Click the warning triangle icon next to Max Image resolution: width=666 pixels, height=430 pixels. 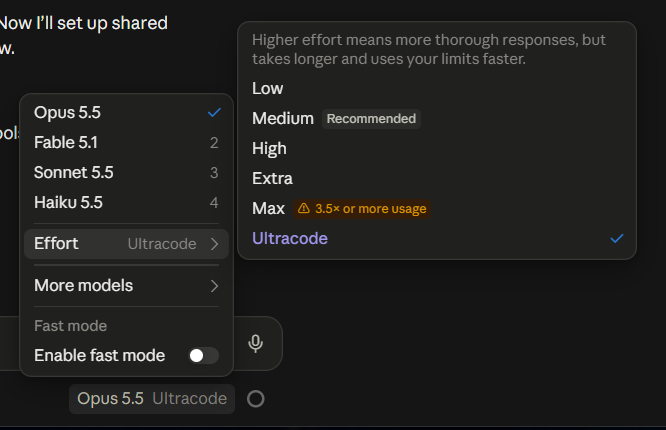(304, 208)
